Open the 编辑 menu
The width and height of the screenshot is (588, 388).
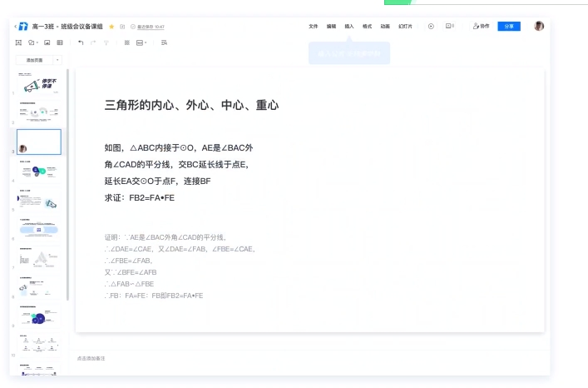pyautogui.click(x=331, y=27)
